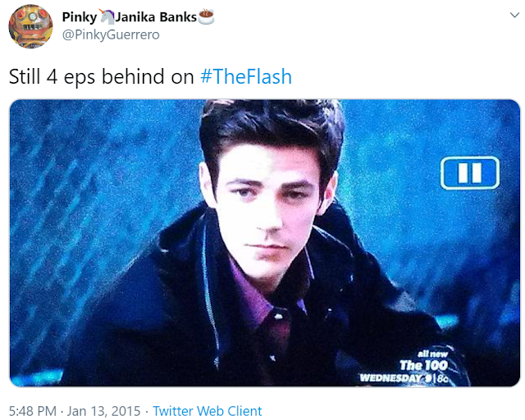Click the pause icon on the photo
525x420 pixels.
coord(470,173)
